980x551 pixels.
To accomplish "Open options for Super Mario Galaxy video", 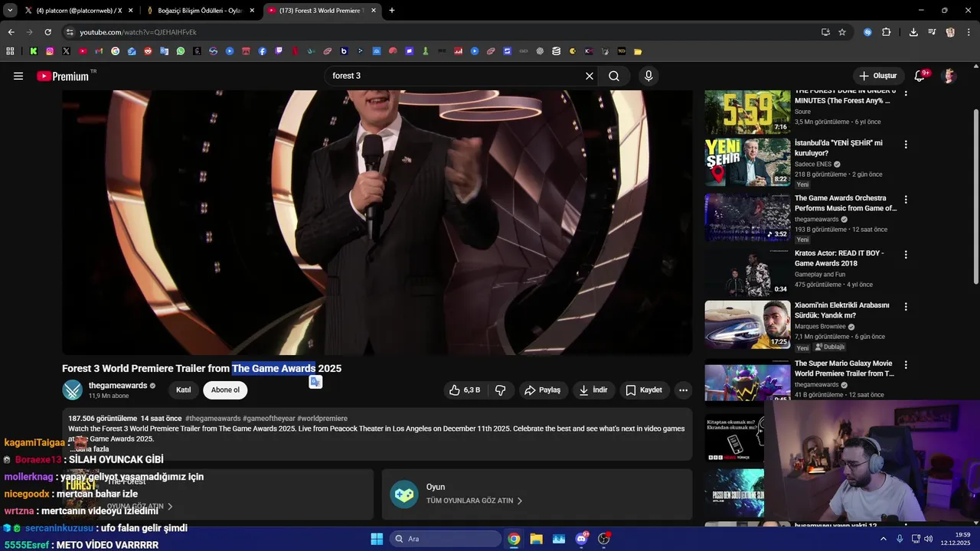I will 906,365.
